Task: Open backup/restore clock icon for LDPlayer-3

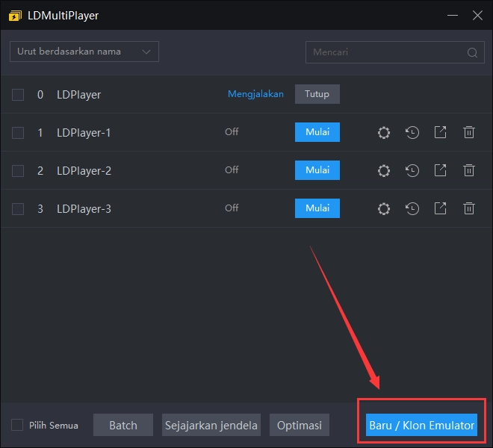Action: pyautogui.click(x=412, y=208)
